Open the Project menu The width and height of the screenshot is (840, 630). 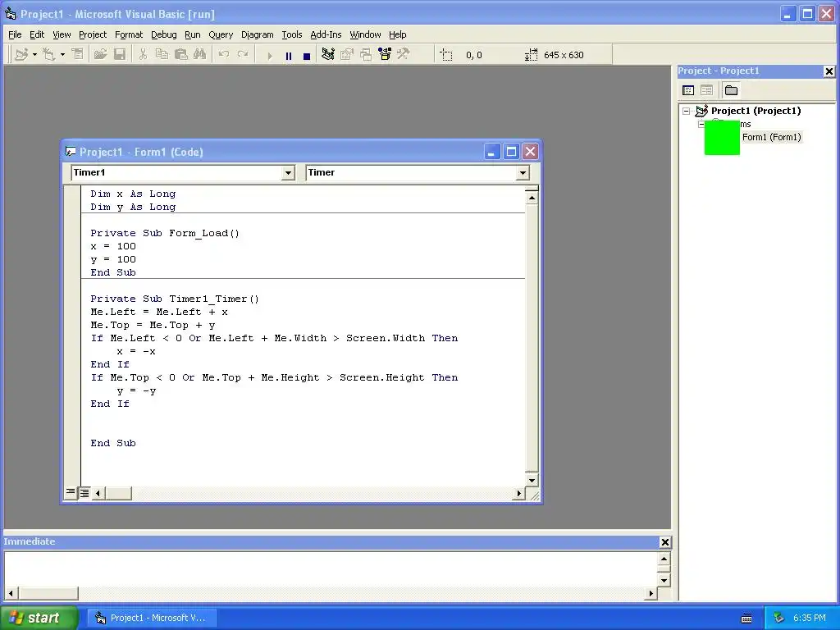(x=93, y=34)
